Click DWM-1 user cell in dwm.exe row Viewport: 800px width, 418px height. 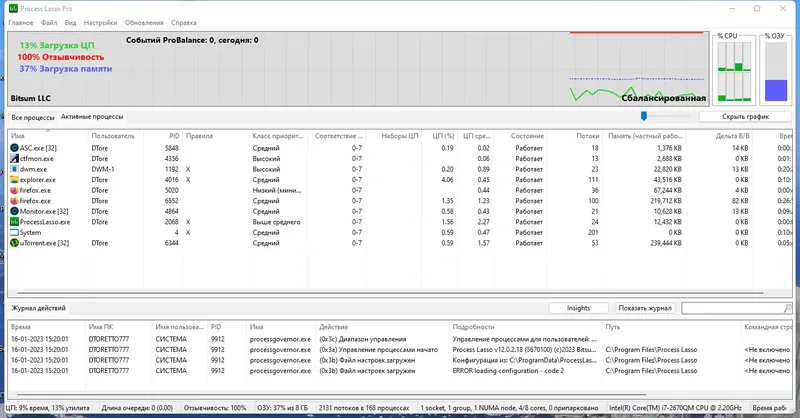tap(103, 169)
